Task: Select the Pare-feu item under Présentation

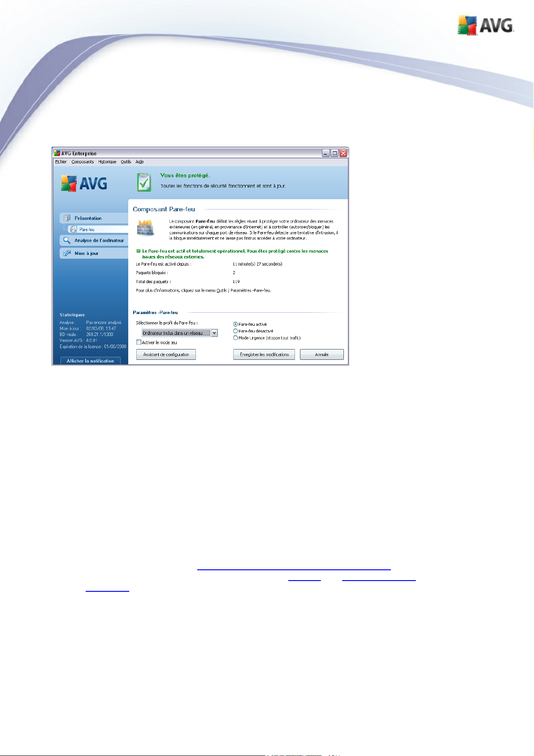Action: (98, 229)
